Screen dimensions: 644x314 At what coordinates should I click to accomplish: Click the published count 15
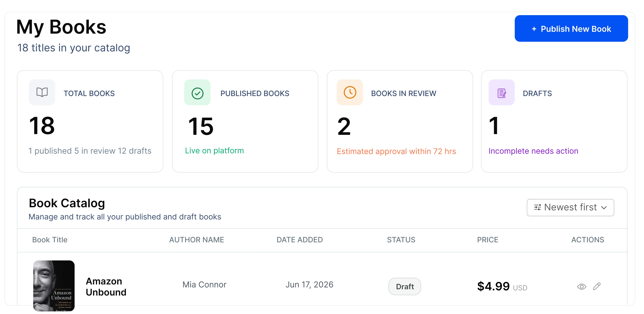201,126
